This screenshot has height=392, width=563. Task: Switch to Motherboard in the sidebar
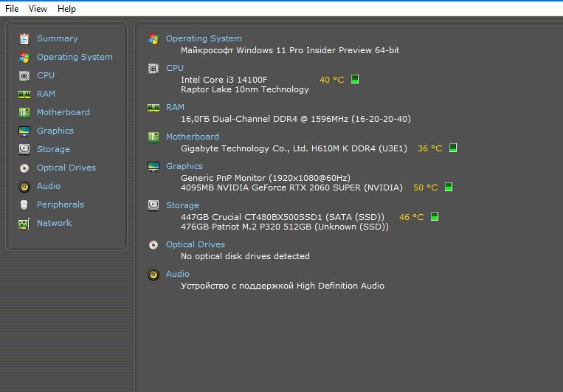click(63, 112)
